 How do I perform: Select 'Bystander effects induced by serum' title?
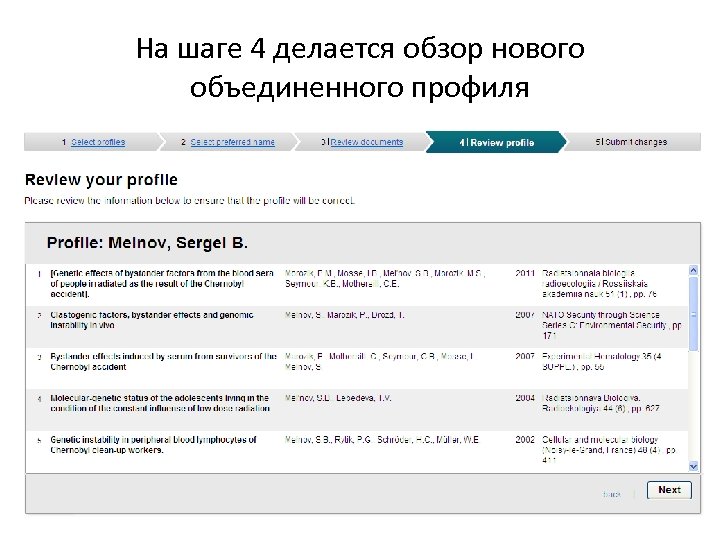[x=163, y=361]
